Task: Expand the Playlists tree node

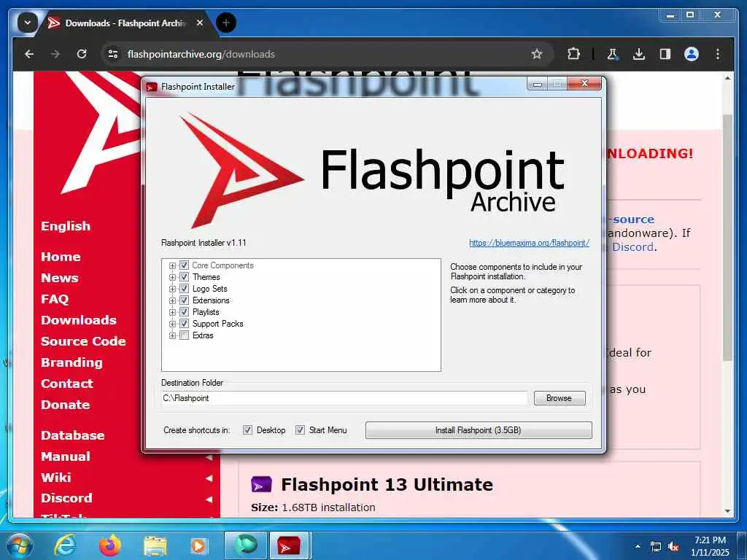Action: click(172, 312)
